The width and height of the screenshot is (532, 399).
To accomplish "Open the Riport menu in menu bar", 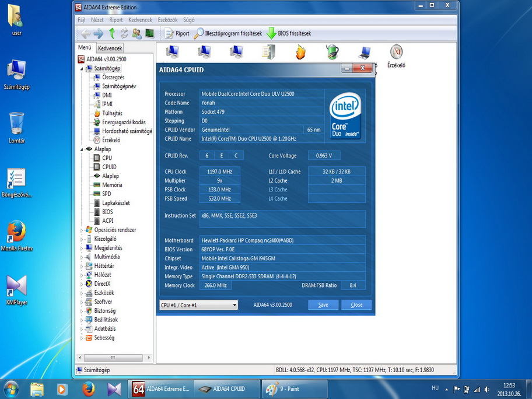I will point(116,20).
